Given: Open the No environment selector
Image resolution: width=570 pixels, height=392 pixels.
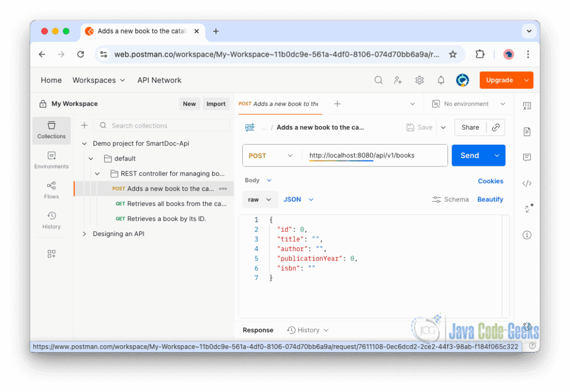Looking at the screenshot, I should coord(469,104).
